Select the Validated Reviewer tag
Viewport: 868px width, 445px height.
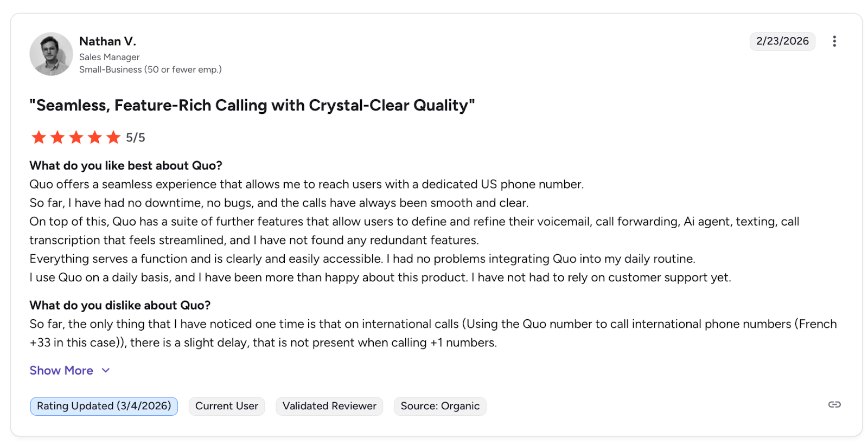click(x=329, y=406)
